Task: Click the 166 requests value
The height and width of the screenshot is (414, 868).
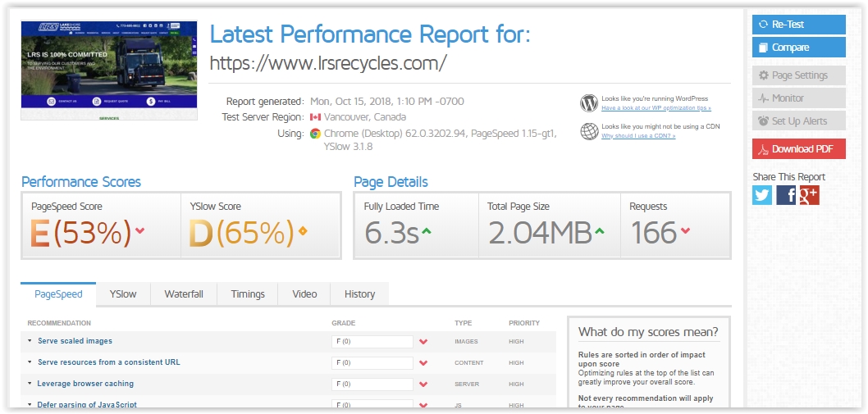Action: 653,233
